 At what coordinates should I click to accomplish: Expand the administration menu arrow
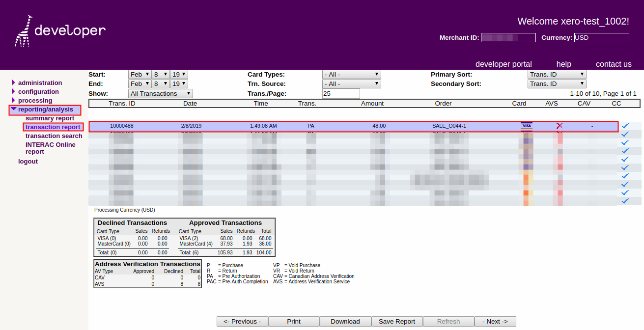pos(13,83)
